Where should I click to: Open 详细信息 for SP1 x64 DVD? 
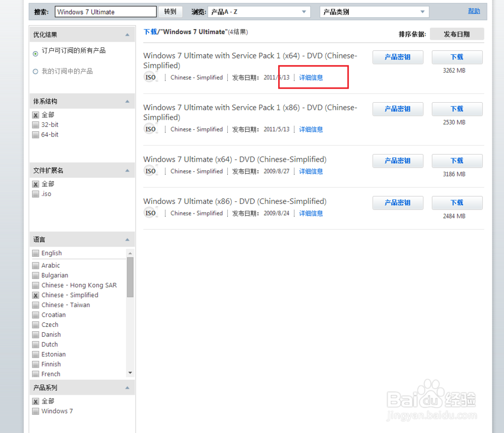311,78
